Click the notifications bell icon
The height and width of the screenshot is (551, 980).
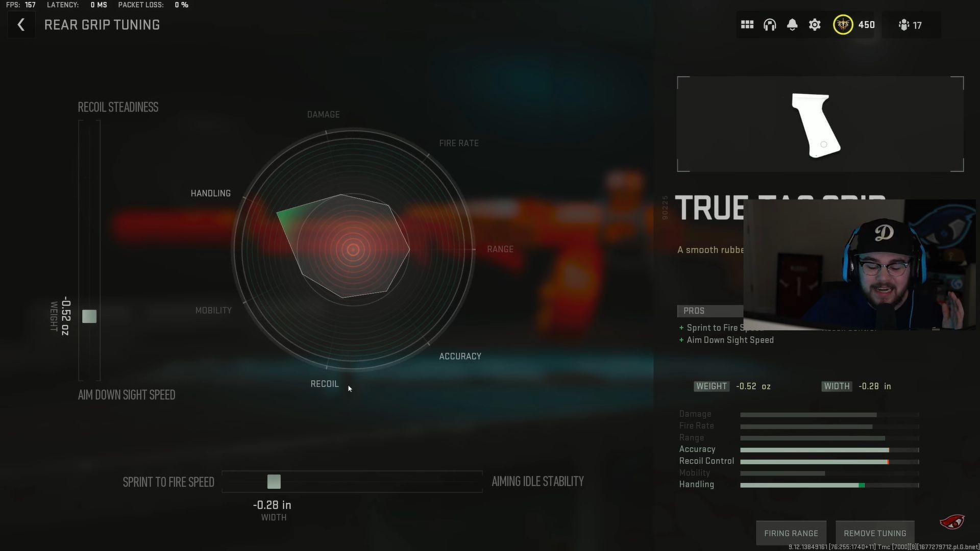[x=792, y=25]
